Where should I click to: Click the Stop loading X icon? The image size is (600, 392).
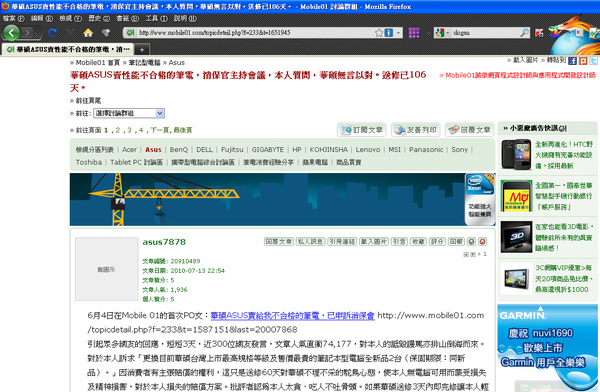pyautogui.click(x=70, y=33)
